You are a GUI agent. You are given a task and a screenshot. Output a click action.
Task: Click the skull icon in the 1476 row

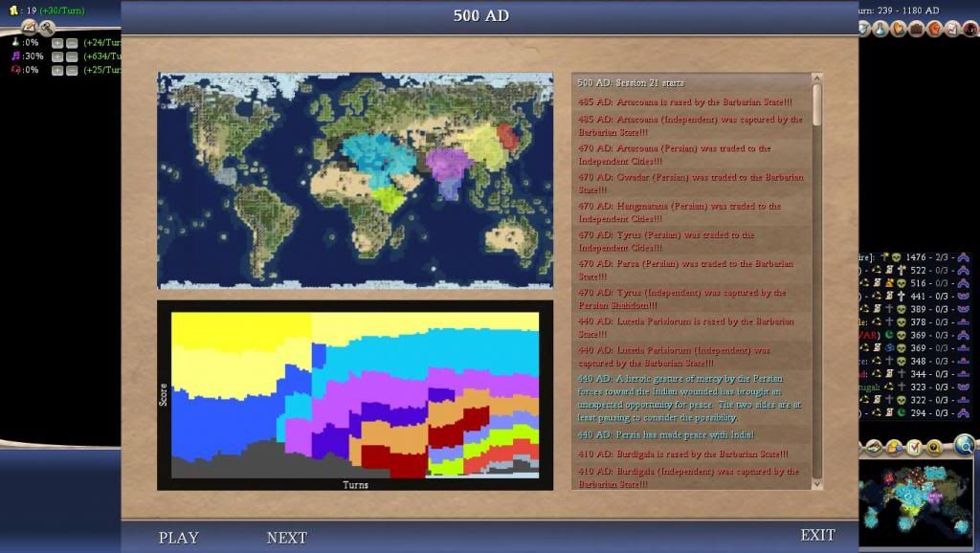(x=897, y=257)
